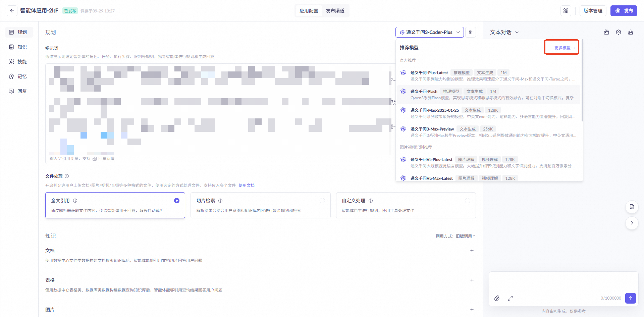Switch to the 发布渠道 tab

coord(335,11)
